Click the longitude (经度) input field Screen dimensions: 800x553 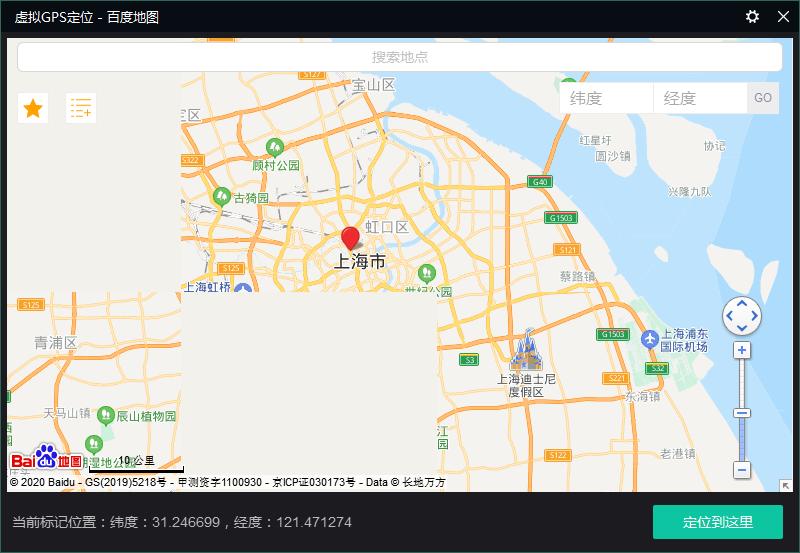pyautogui.click(x=700, y=98)
